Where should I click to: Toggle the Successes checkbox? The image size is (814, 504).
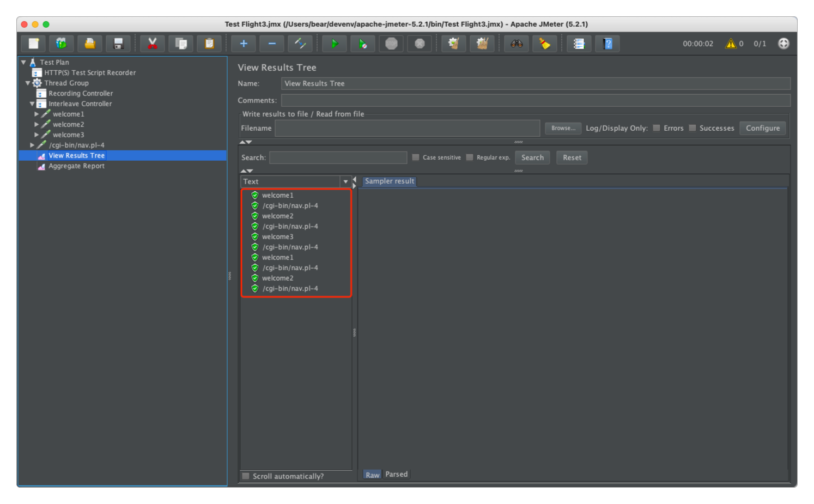click(692, 128)
